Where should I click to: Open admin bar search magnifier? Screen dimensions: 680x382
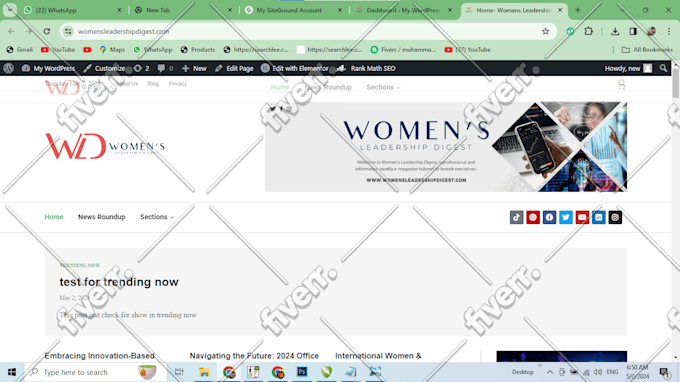point(663,68)
